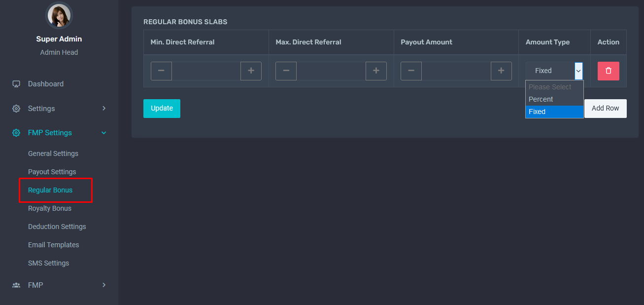Choose Fixed in the Amount Type dropdown list
Viewport: 644px width, 305px height.
pyautogui.click(x=537, y=112)
